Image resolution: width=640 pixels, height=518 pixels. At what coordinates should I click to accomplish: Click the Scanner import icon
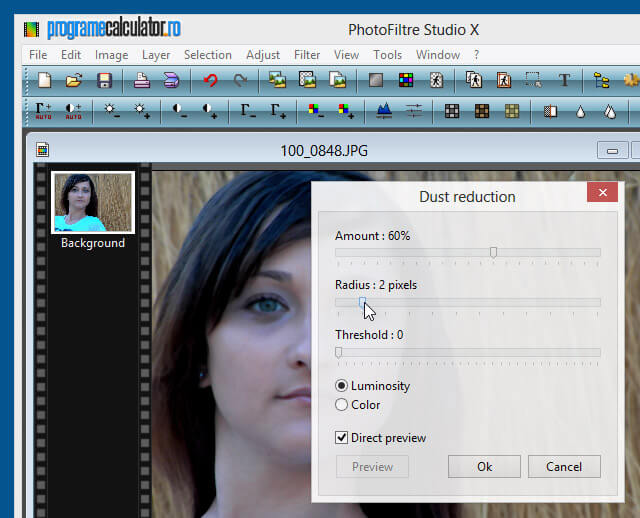(x=171, y=80)
